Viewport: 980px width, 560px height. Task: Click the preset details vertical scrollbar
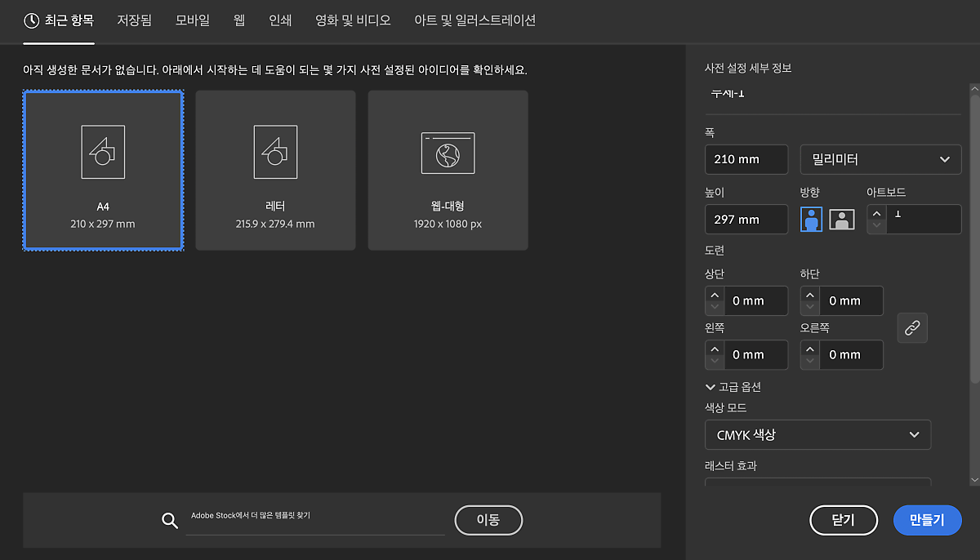point(973,245)
